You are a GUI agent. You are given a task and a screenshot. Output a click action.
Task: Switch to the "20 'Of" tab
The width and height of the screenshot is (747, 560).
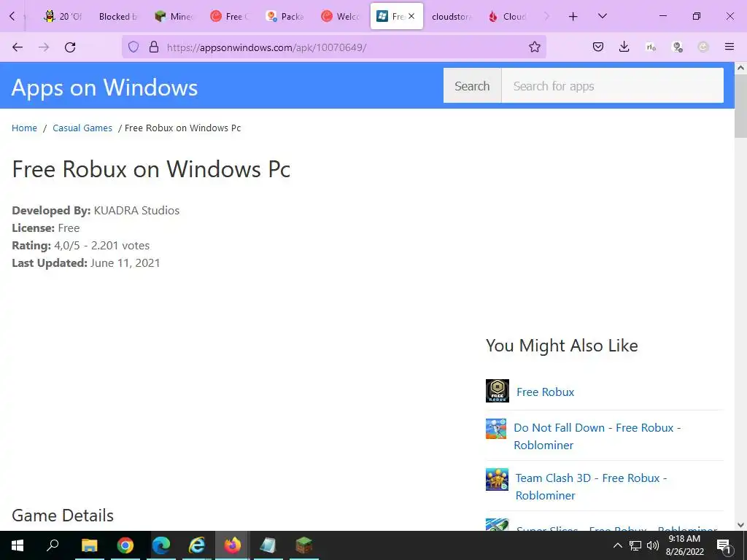pyautogui.click(x=63, y=17)
